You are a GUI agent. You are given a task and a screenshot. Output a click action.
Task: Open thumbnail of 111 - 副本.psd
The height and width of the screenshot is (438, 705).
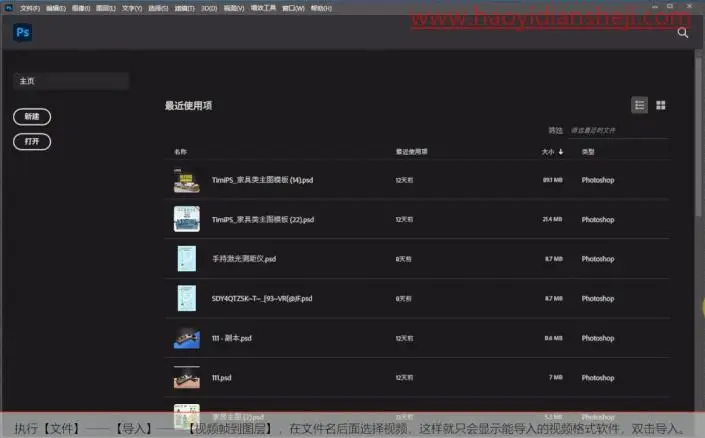[x=187, y=338]
